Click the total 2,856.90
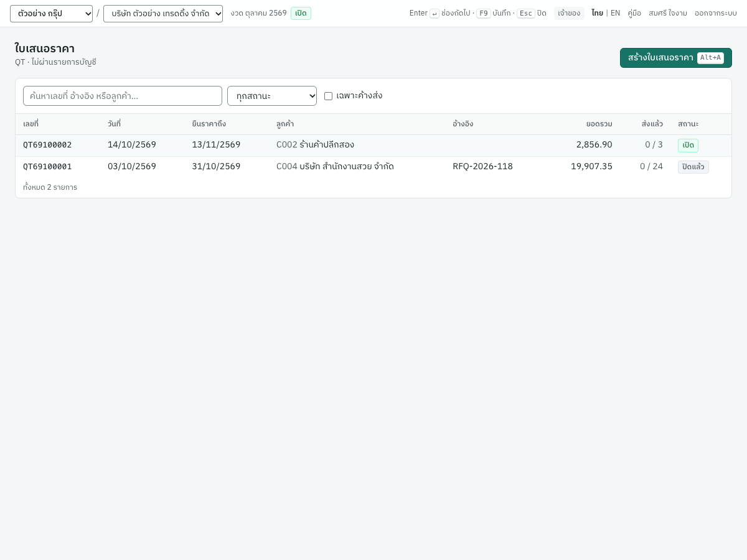The width and height of the screenshot is (747, 560). [x=594, y=145]
